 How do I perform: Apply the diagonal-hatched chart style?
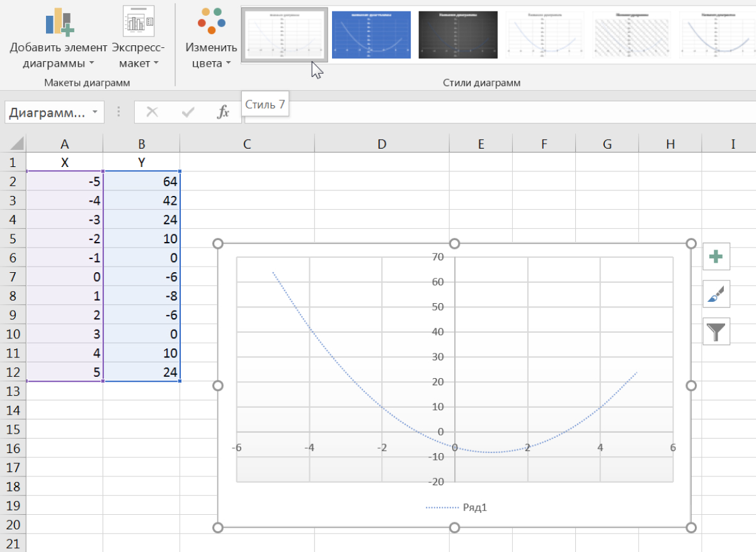632,35
